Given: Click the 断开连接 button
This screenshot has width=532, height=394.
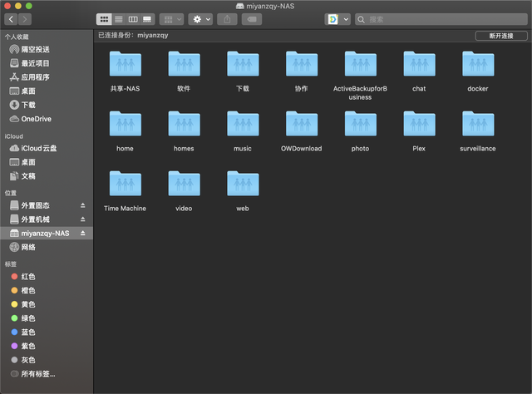Looking at the screenshot, I should [501, 36].
